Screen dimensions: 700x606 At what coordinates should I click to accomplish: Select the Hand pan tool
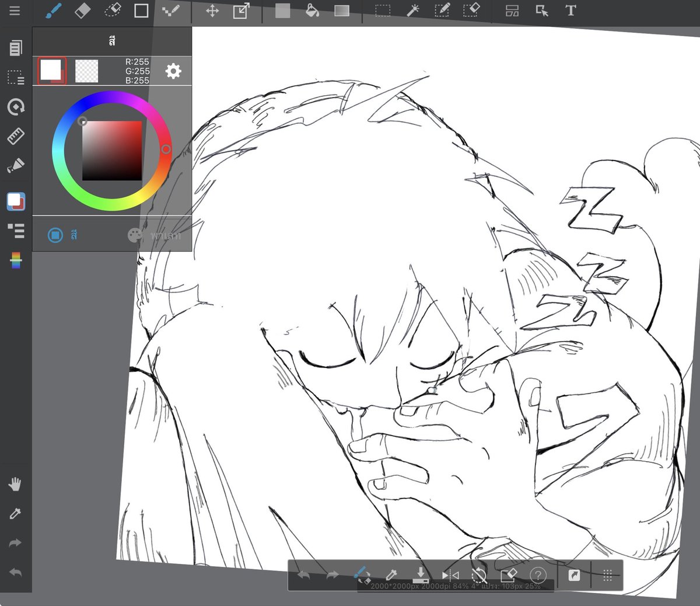point(15,484)
